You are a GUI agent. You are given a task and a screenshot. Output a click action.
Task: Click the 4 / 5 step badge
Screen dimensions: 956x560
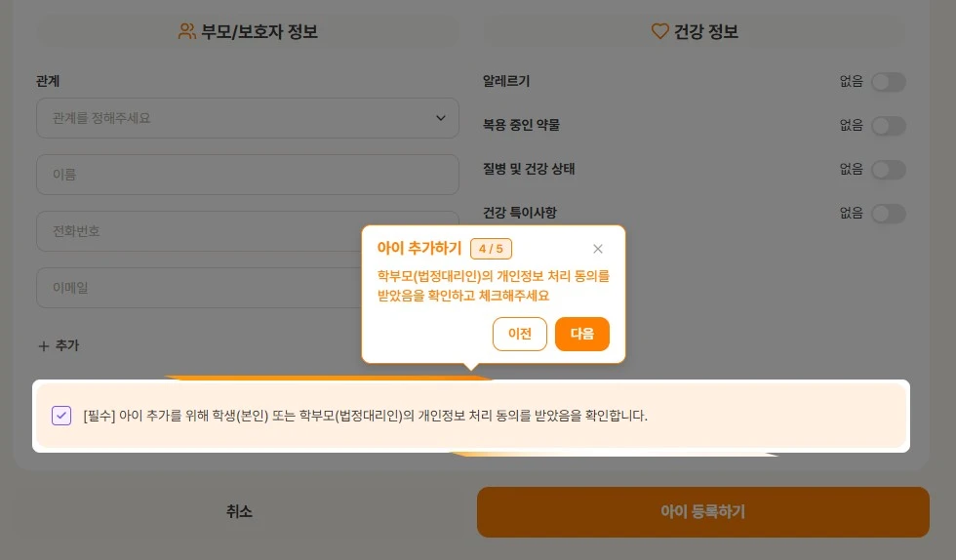click(x=491, y=248)
